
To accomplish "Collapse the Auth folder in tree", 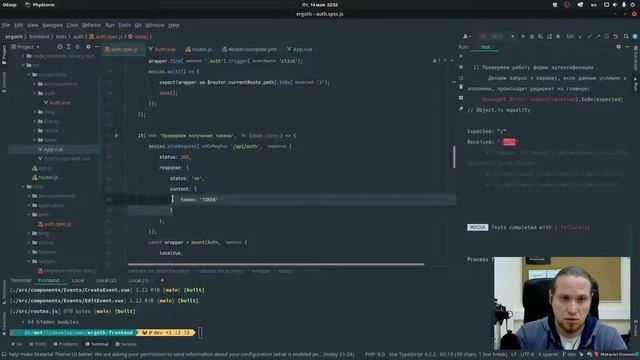I will [x=35, y=93].
